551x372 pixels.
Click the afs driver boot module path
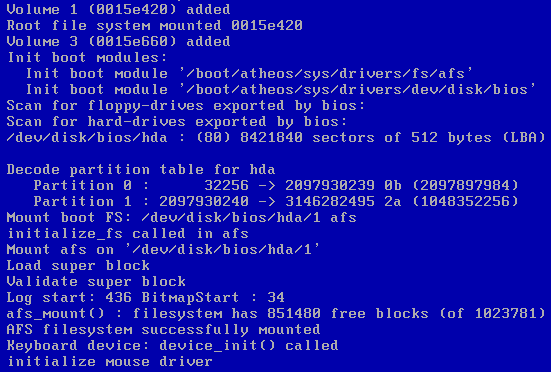(x=326, y=74)
